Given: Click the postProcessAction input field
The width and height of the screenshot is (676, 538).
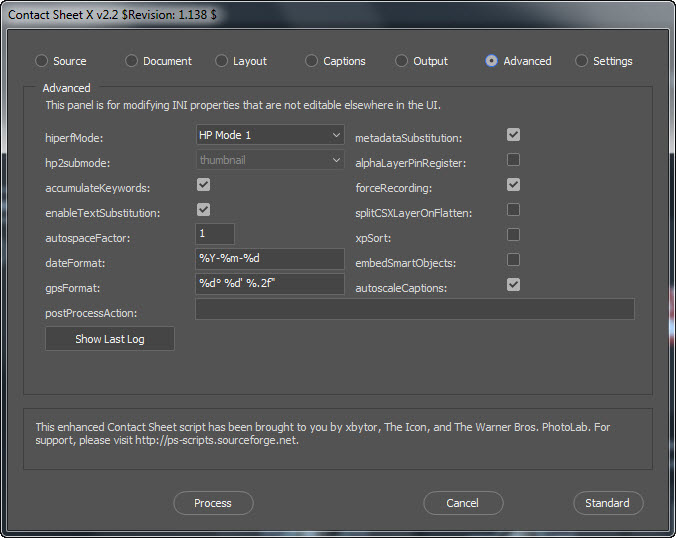Looking at the screenshot, I should [415, 309].
